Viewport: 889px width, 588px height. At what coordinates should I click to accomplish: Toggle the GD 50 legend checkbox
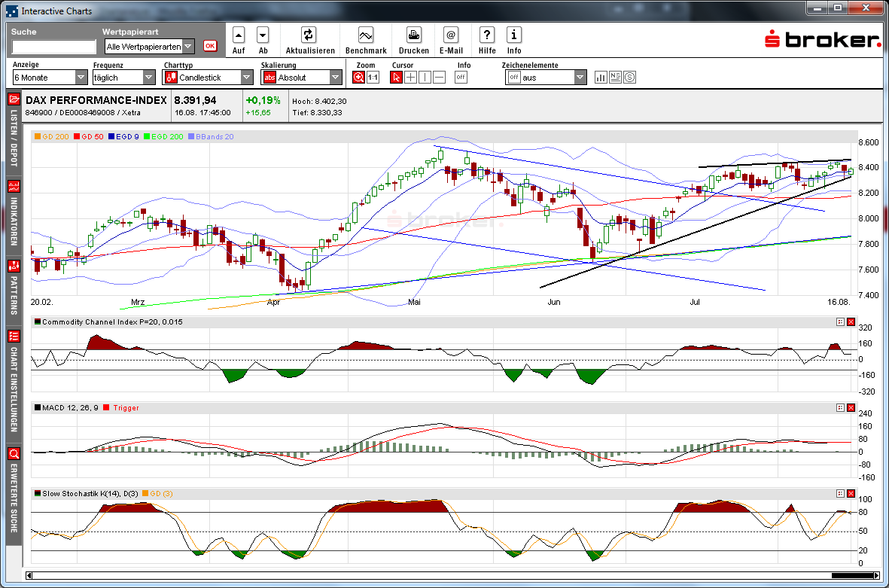(77, 137)
